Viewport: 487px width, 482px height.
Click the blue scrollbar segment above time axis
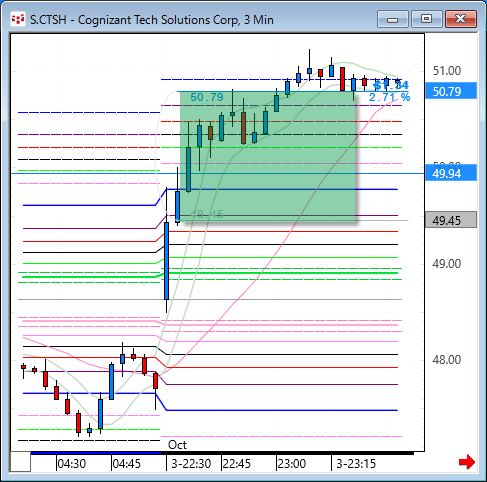96,453
